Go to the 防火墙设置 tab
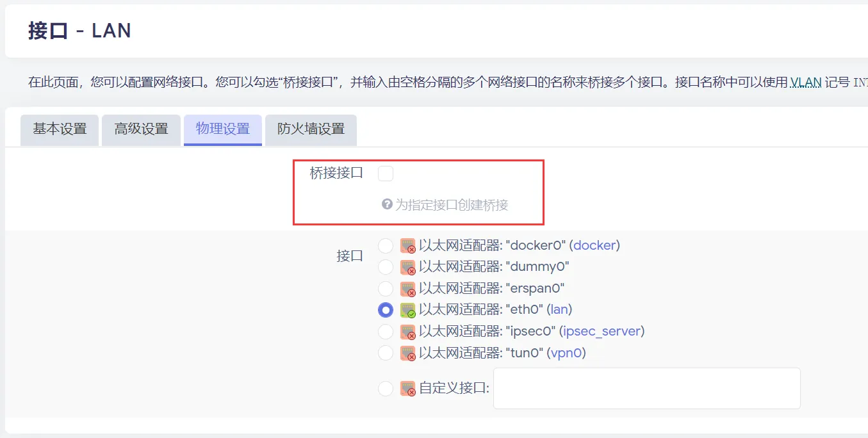The width and height of the screenshot is (868, 438). [311, 129]
